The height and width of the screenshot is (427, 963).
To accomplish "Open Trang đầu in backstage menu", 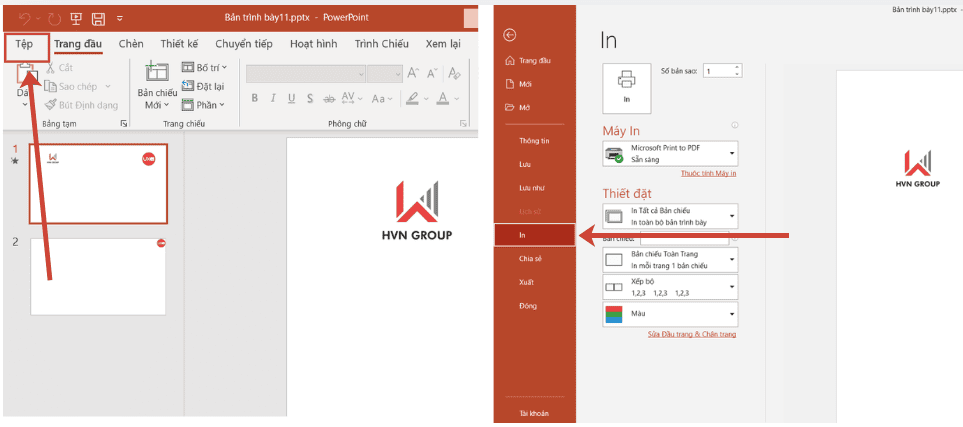I will pos(527,60).
